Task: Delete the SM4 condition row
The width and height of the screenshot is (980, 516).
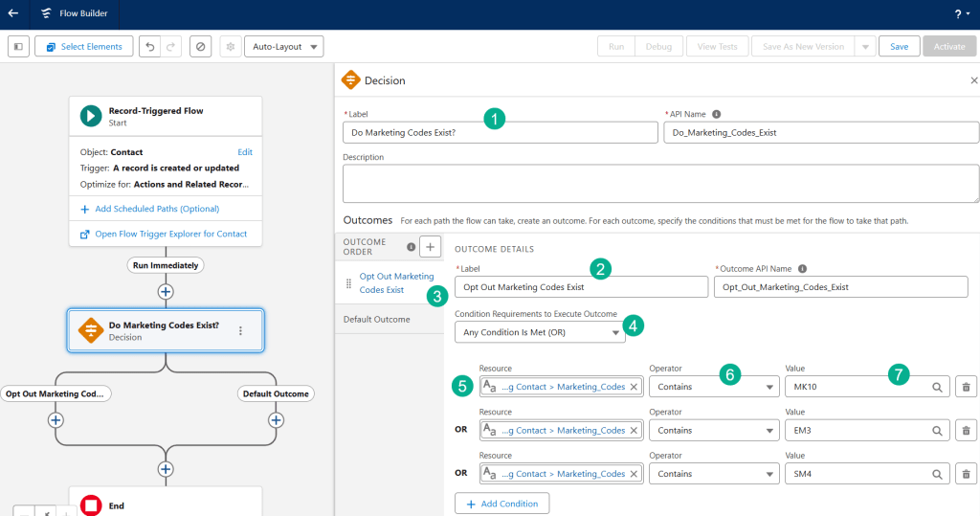Action: (x=966, y=473)
